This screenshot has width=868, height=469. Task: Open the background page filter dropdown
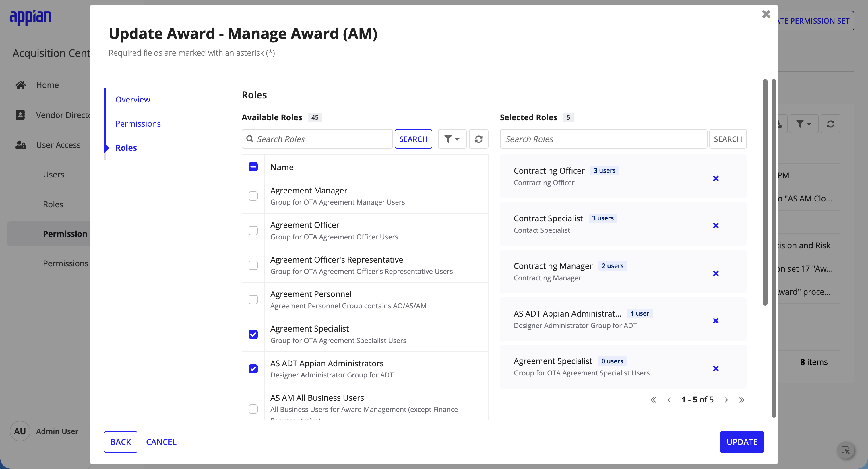coord(804,124)
